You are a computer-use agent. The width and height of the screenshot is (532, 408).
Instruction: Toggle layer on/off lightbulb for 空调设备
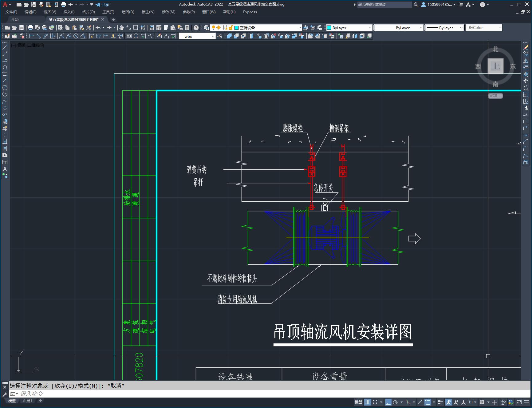pyautogui.click(x=213, y=28)
